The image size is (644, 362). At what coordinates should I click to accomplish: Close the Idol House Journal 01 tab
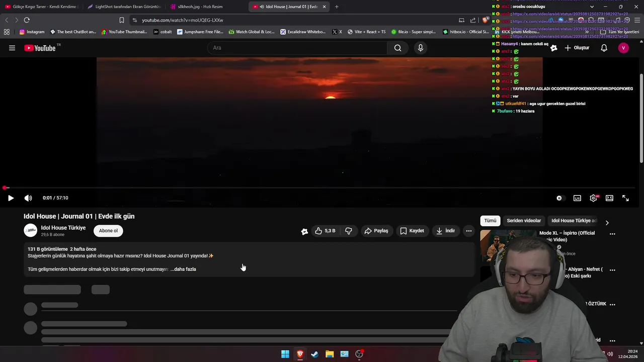click(324, 7)
